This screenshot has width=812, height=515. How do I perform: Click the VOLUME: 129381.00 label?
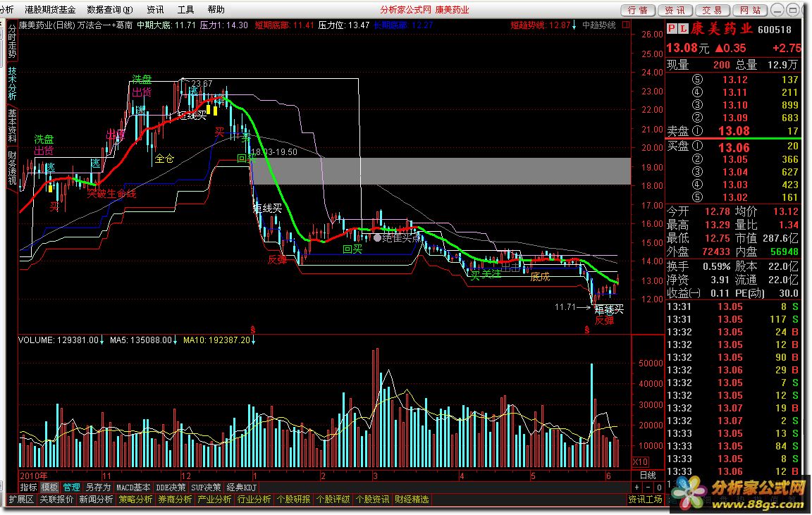pyautogui.click(x=59, y=340)
